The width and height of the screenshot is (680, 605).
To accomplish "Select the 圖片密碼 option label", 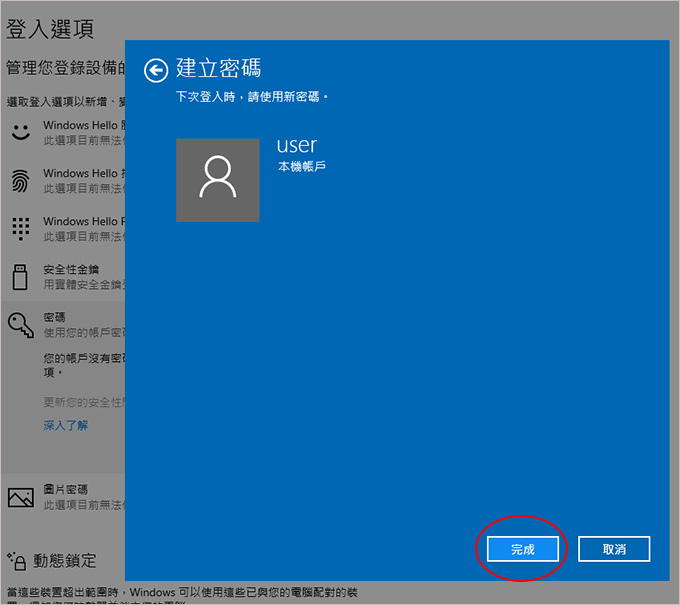I will click(65, 489).
